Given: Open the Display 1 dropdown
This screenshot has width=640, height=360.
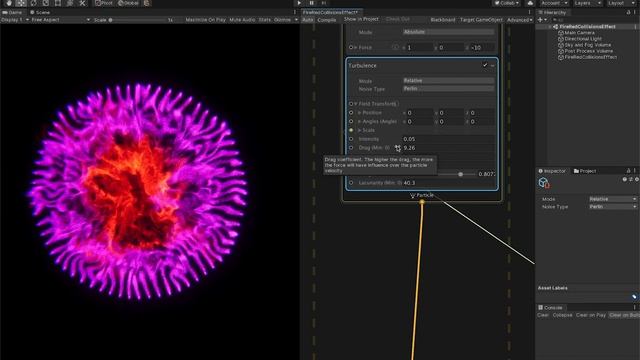Looking at the screenshot, I should point(15,20).
